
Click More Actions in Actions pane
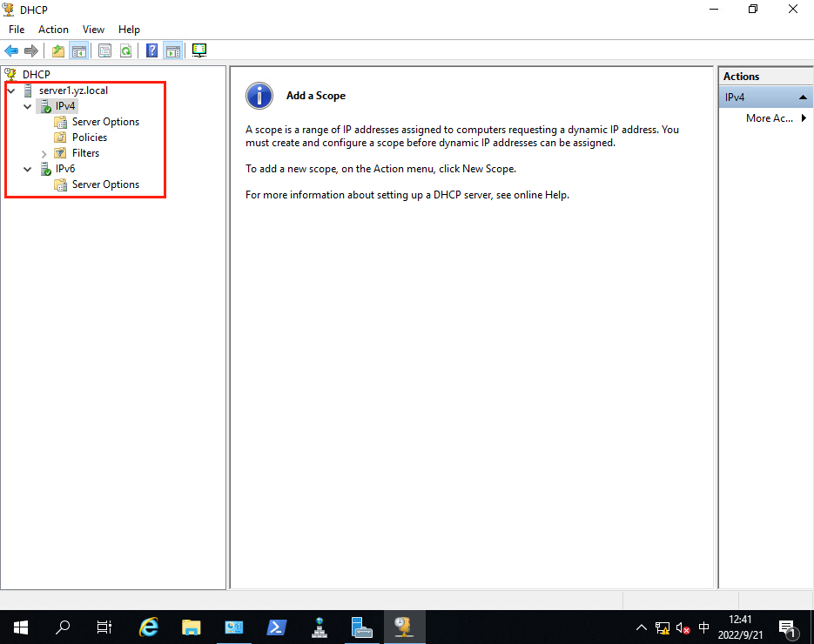click(x=770, y=118)
